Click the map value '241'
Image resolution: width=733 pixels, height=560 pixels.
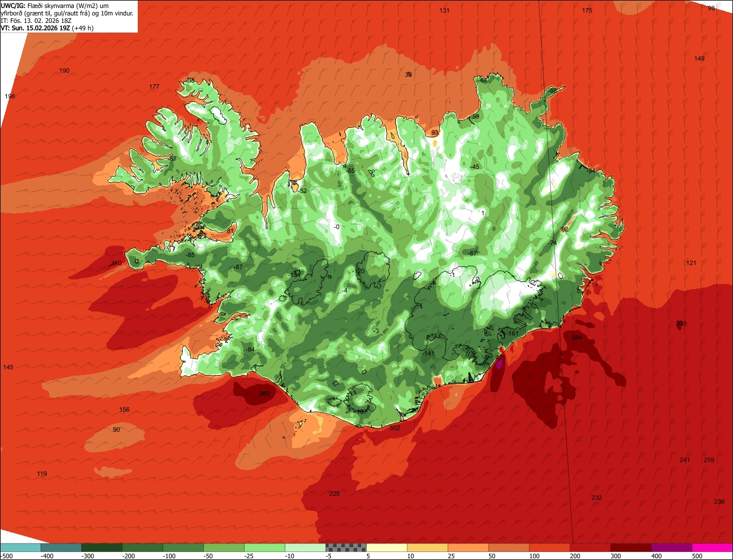tap(685, 460)
